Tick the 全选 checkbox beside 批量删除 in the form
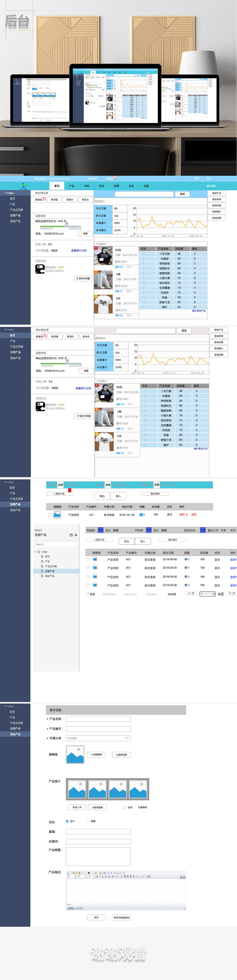The height and width of the screenshot is (980, 237). pyautogui.click(x=125, y=807)
